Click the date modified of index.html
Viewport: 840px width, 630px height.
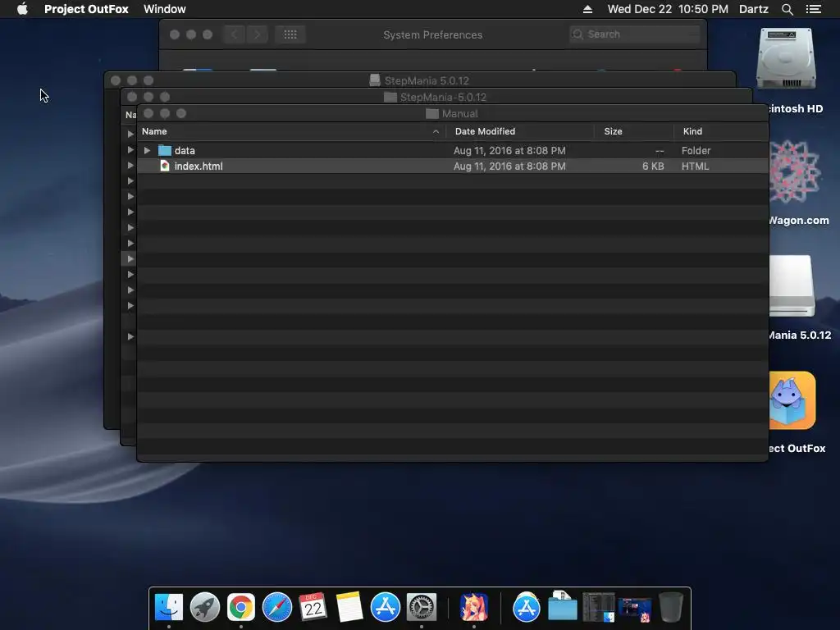coord(509,166)
